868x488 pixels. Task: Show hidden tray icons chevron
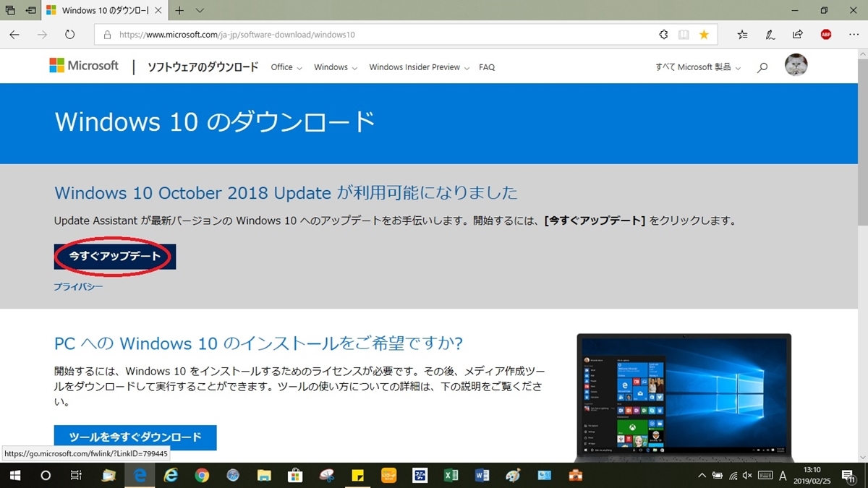click(702, 476)
